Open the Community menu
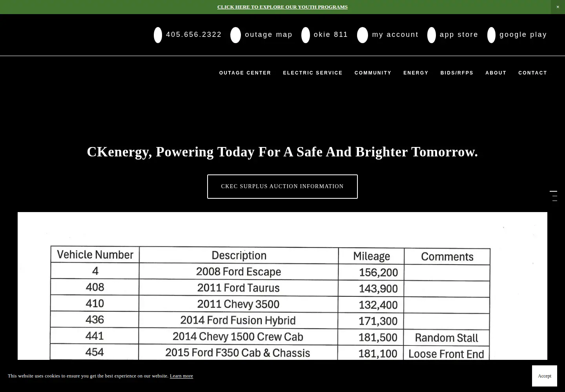 tap(373, 73)
